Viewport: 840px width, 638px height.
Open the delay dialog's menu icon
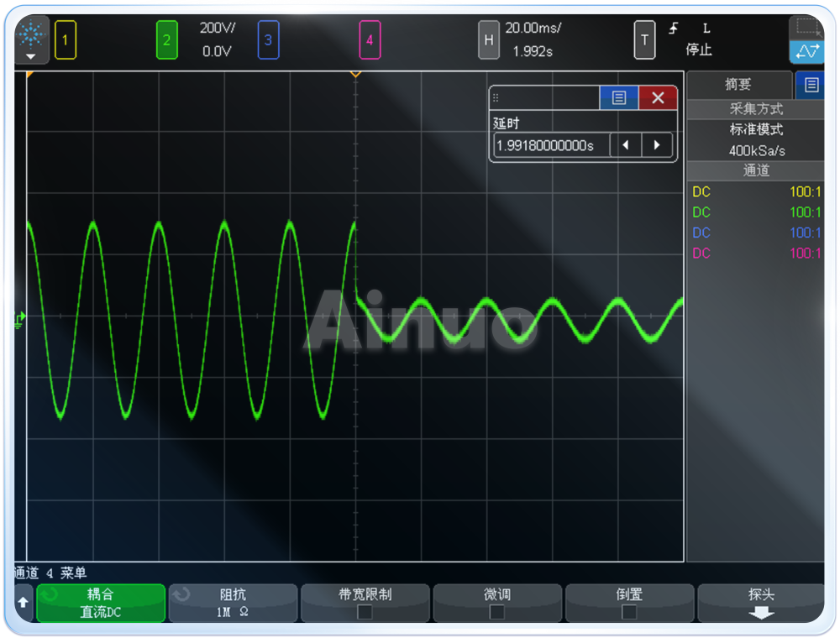point(619,97)
